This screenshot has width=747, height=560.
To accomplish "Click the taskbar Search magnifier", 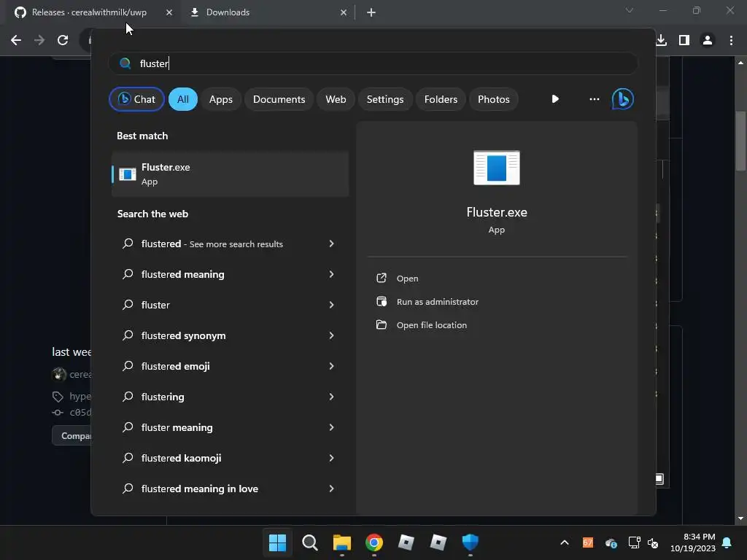I will [x=309, y=542].
